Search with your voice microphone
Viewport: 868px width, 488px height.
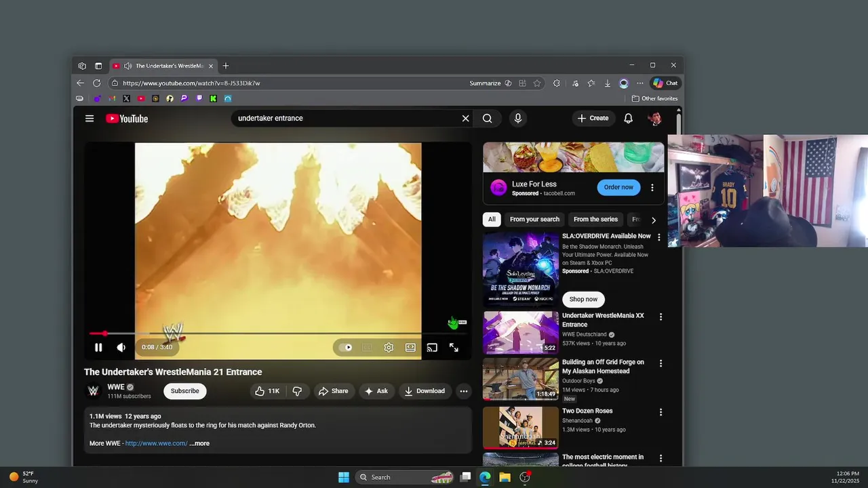(x=518, y=119)
